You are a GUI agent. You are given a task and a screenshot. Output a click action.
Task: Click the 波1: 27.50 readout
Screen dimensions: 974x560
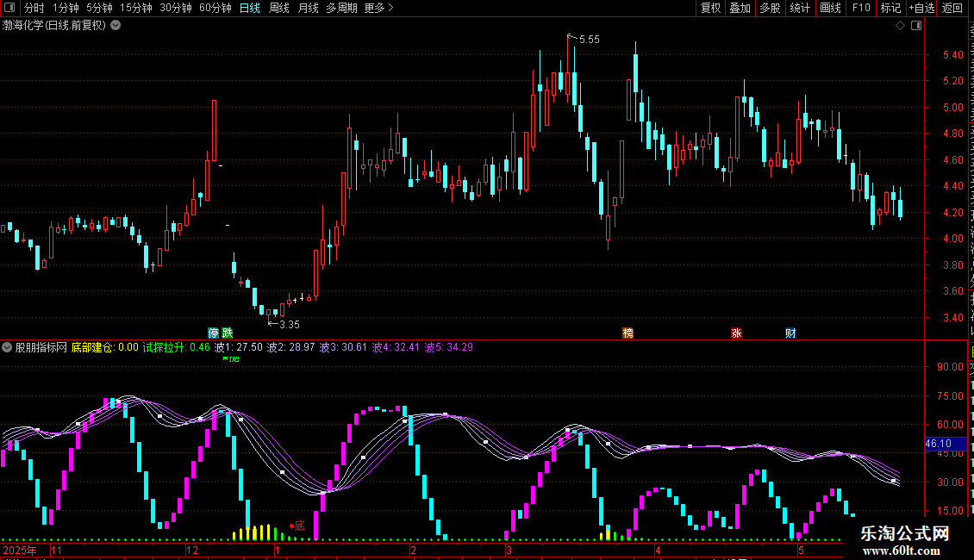click(x=239, y=348)
